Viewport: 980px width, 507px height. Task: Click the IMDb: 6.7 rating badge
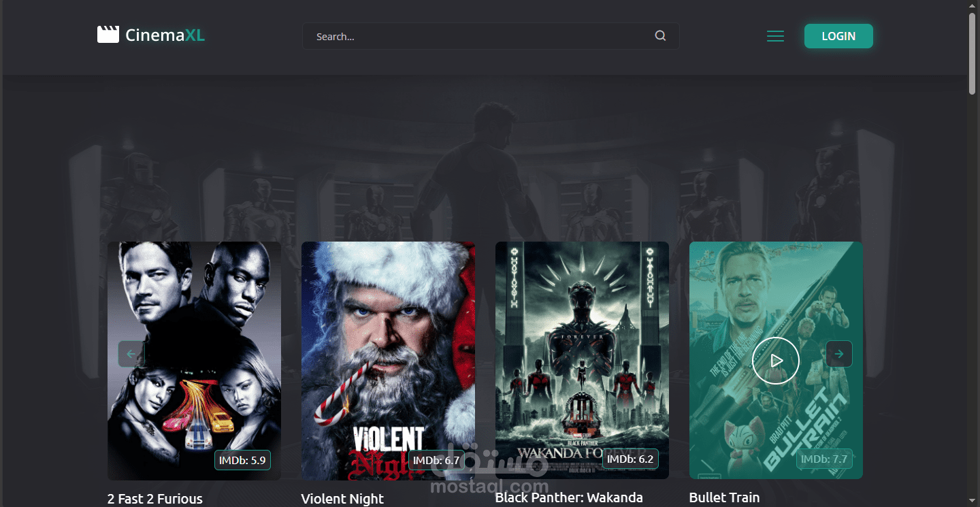click(x=436, y=460)
